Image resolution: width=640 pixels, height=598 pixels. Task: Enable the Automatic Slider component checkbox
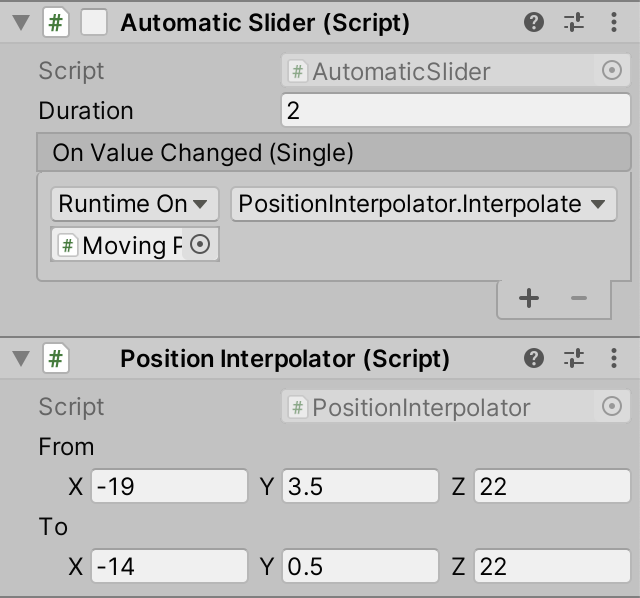pos(94,23)
